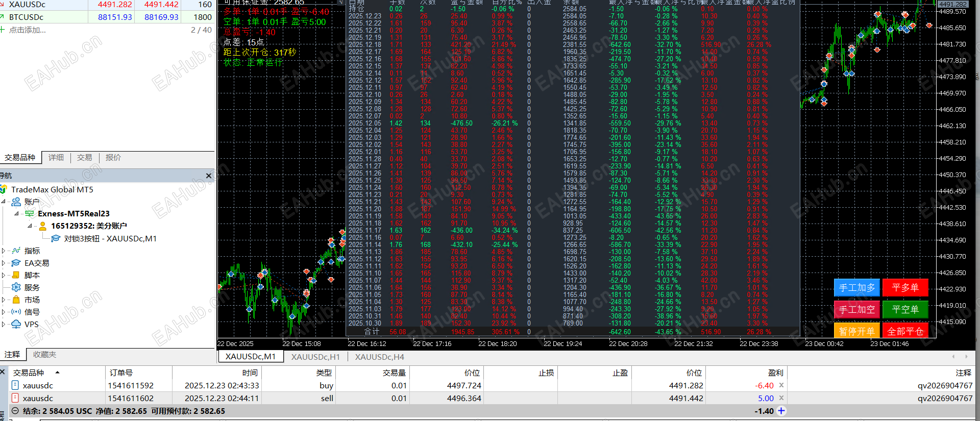Viewport: 980px width, 421px height.
Task: Expand the 脚本 tree node
Action: pos(4,275)
